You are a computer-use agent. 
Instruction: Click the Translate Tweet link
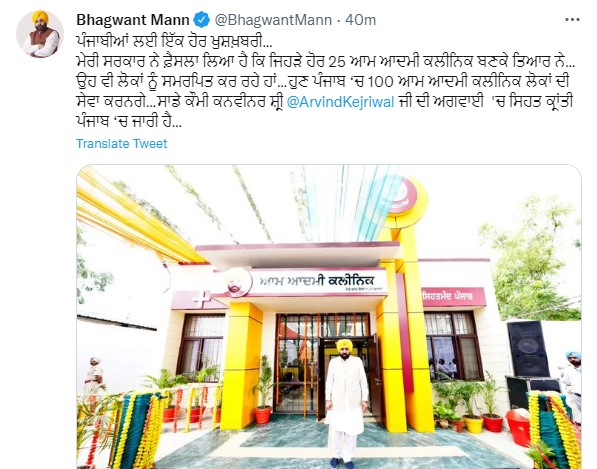click(121, 144)
